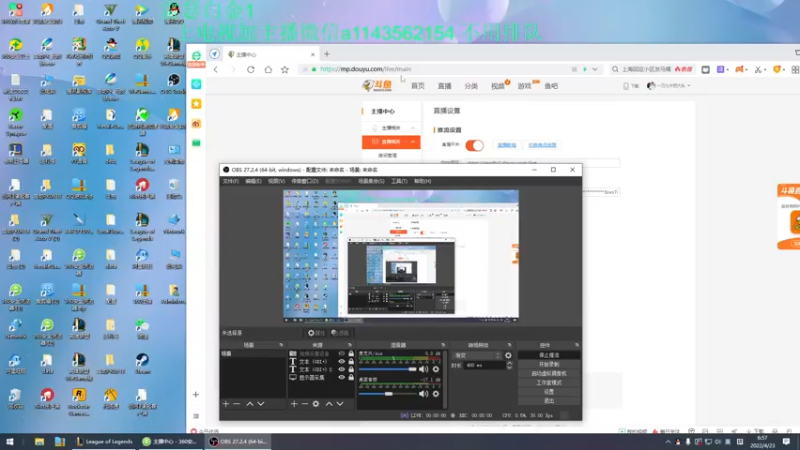Open the 停靠窗口(D) menu in OBS
This screenshot has height=450, width=800.
pyautogui.click(x=305, y=181)
